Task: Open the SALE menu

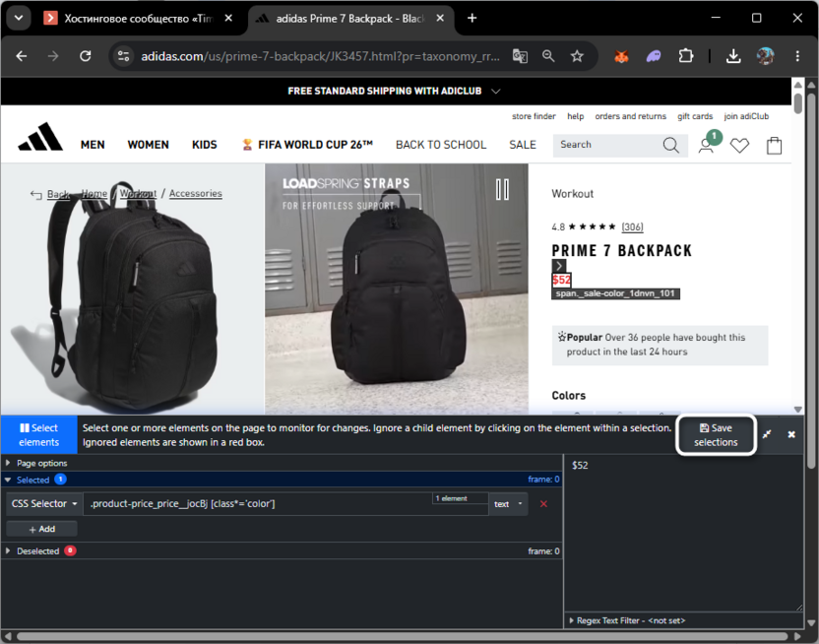Action: [523, 145]
